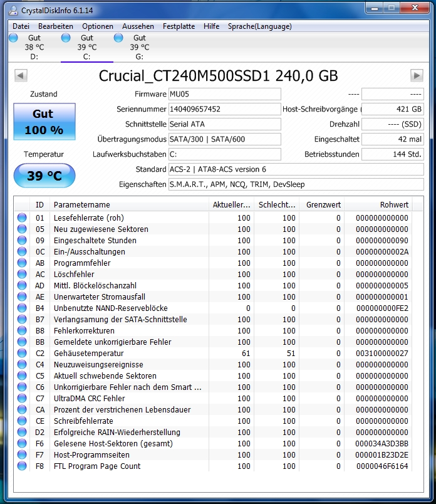Click raw value 000034A3D3BB
The image size is (436, 504).
(x=381, y=444)
